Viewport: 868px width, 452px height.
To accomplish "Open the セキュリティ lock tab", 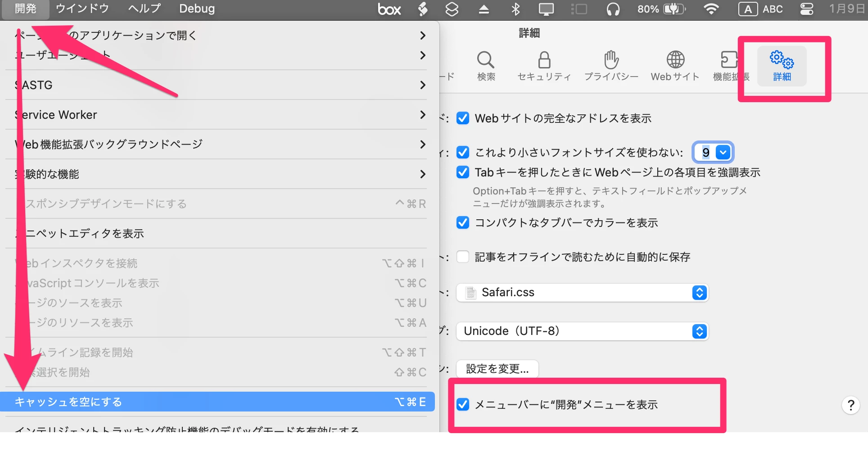I will pos(544,66).
